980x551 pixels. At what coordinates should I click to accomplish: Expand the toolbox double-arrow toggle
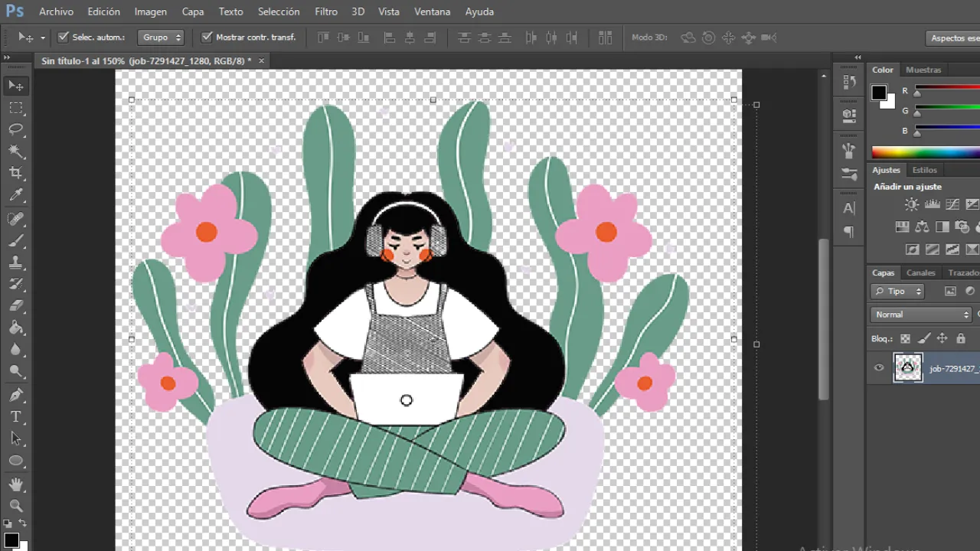[x=7, y=57]
